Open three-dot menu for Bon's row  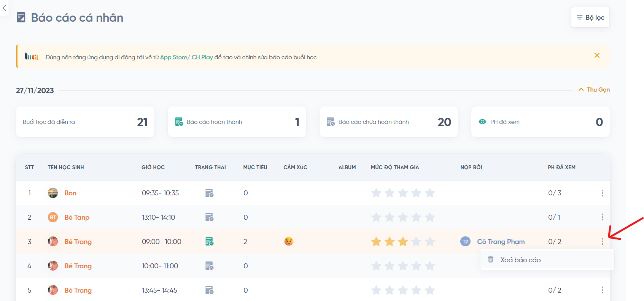click(602, 193)
